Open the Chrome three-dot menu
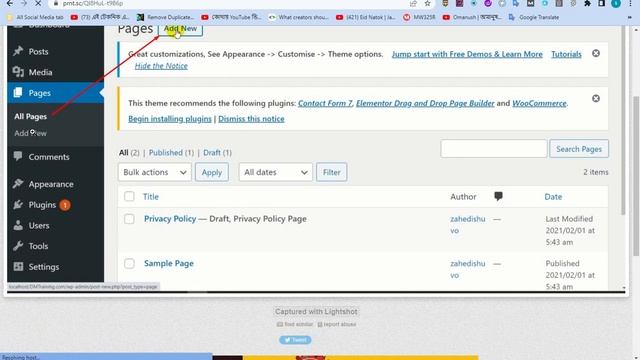 coord(630,3)
